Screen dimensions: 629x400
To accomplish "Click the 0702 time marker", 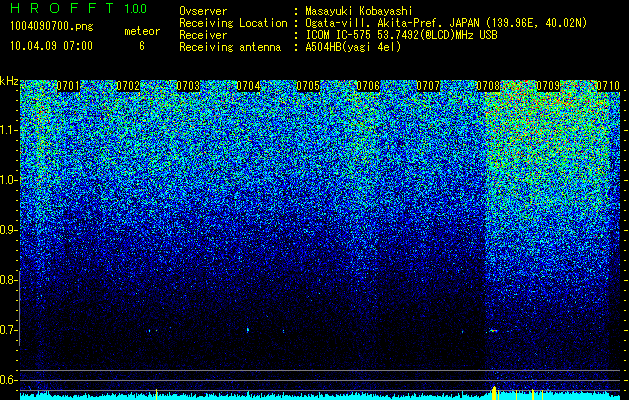I will [x=128, y=86].
